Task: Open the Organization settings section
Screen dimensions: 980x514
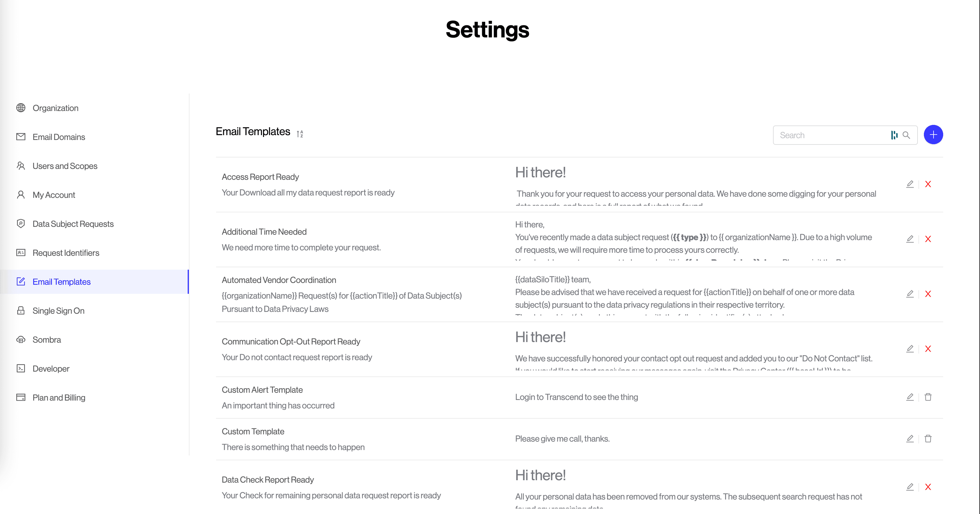Action: click(x=56, y=108)
